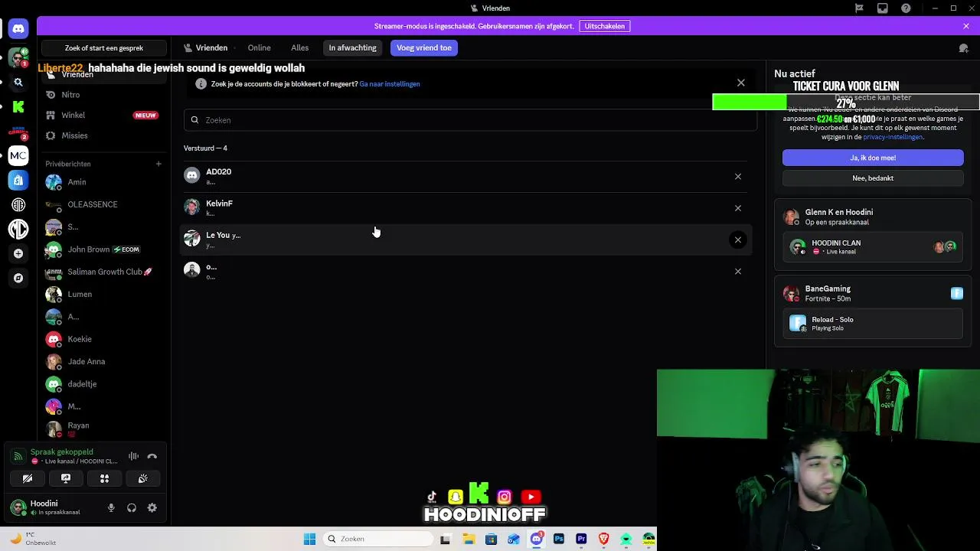Open conversation with Lumen
The height and width of the screenshot is (551, 980).
pyautogui.click(x=103, y=295)
